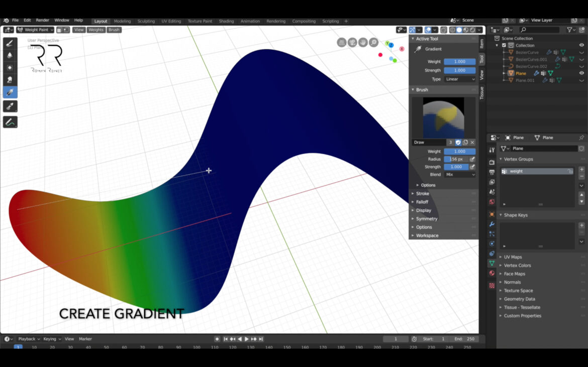Click the Weights menu in the viewport header
Screen dimensions: 588x367
pyautogui.click(x=95, y=30)
